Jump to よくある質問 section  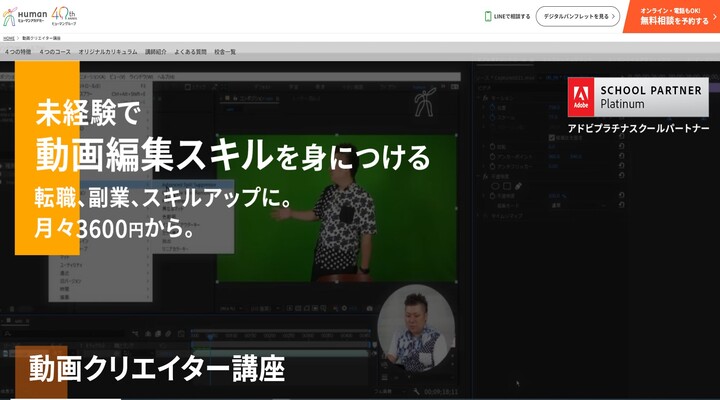pos(190,52)
